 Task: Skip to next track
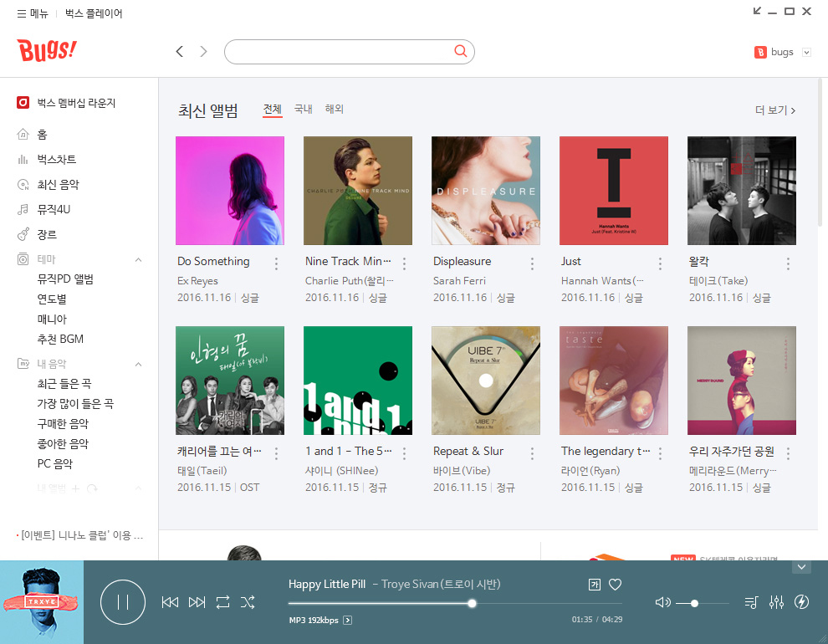tap(197, 602)
